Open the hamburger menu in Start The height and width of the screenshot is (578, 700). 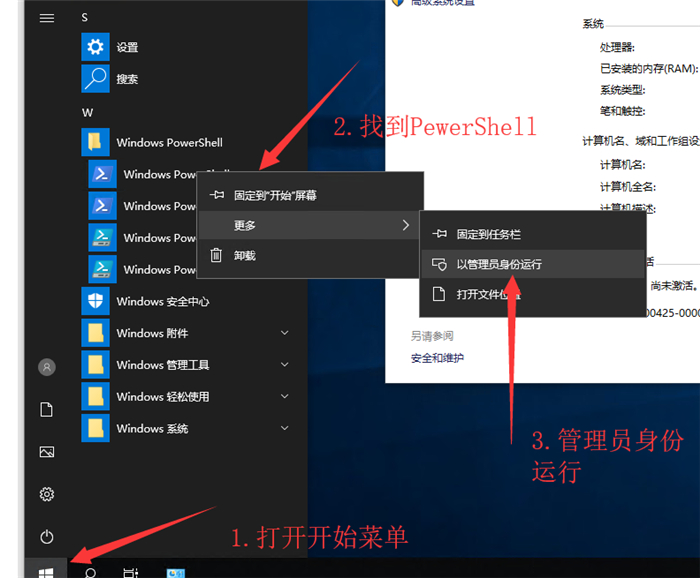[46, 18]
